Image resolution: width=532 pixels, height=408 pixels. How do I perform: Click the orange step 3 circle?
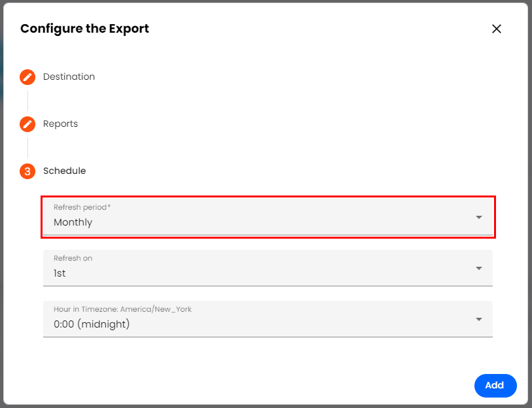(x=27, y=171)
